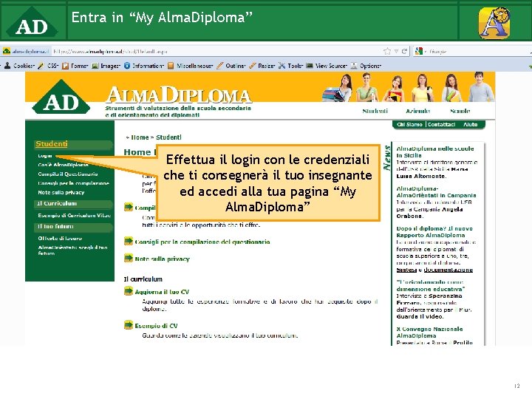532x399 pixels.
Task: Click the bookmark star icon in address bar
Action: coord(387,51)
